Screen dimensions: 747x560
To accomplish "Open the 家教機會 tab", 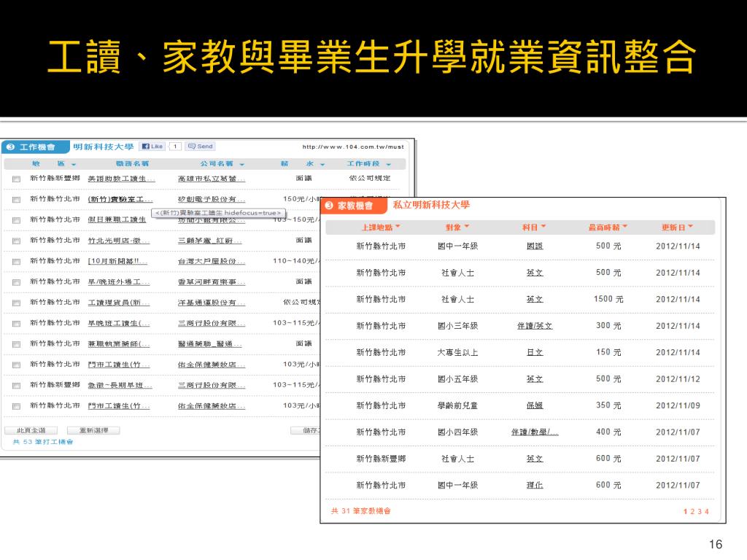I will click(x=354, y=206).
